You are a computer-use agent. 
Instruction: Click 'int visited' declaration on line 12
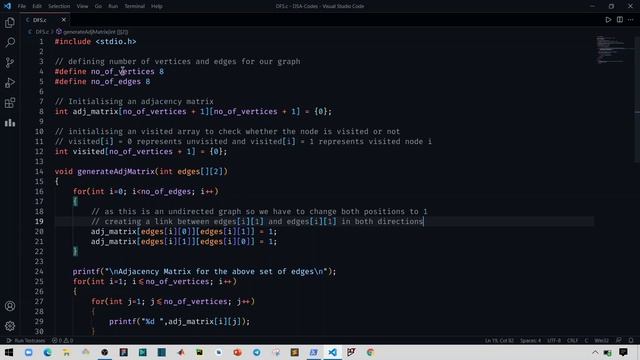[141, 151]
